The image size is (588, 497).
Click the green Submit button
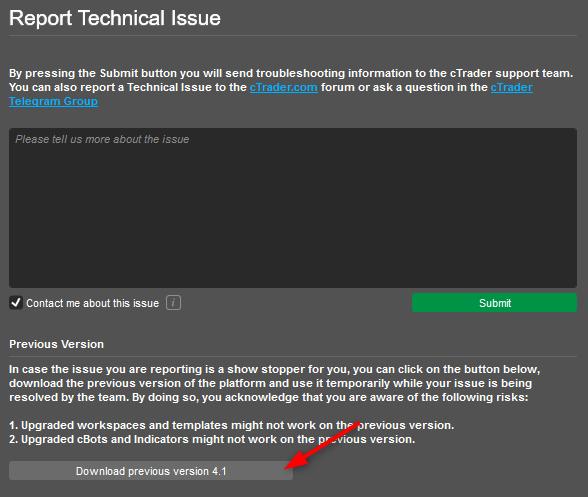(x=494, y=303)
